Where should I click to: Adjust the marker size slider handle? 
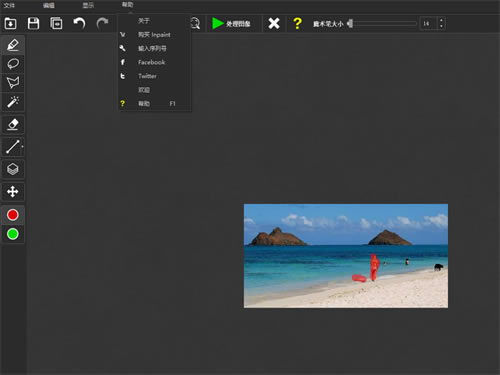[350, 24]
